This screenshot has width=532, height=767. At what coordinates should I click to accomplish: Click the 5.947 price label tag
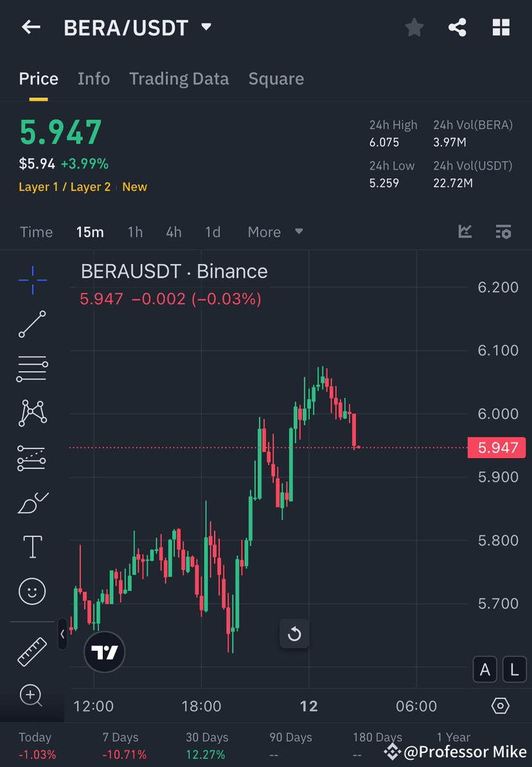pos(497,448)
